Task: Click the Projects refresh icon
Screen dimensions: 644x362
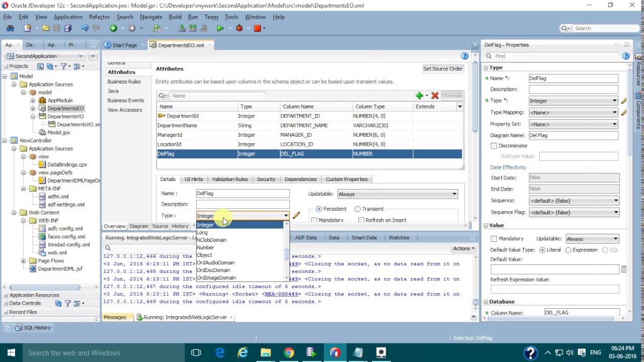Action: pos(50,66)
